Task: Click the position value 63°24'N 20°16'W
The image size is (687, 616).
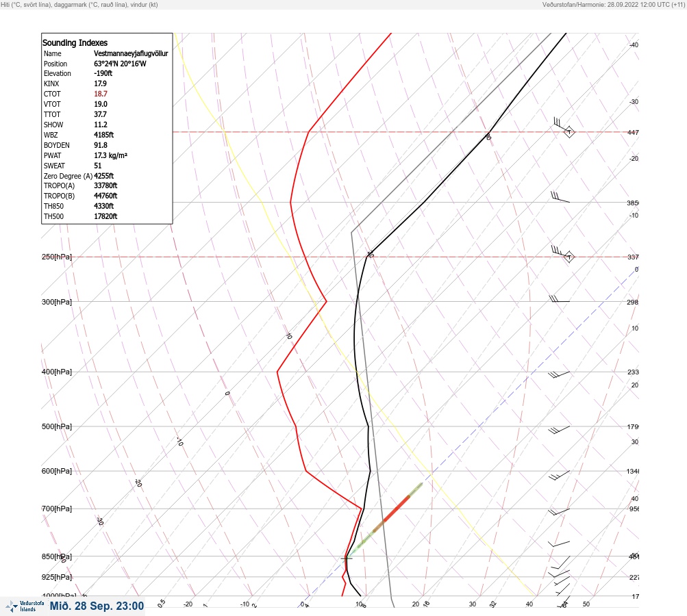Action: pyautogui.click(x=120, y=64)
